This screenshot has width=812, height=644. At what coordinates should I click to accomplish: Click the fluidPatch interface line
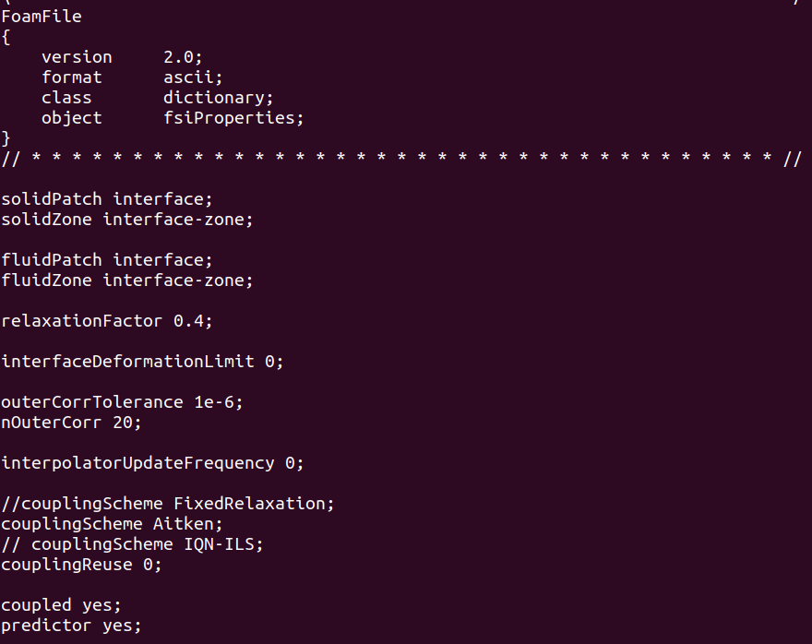tap(106, 260)
